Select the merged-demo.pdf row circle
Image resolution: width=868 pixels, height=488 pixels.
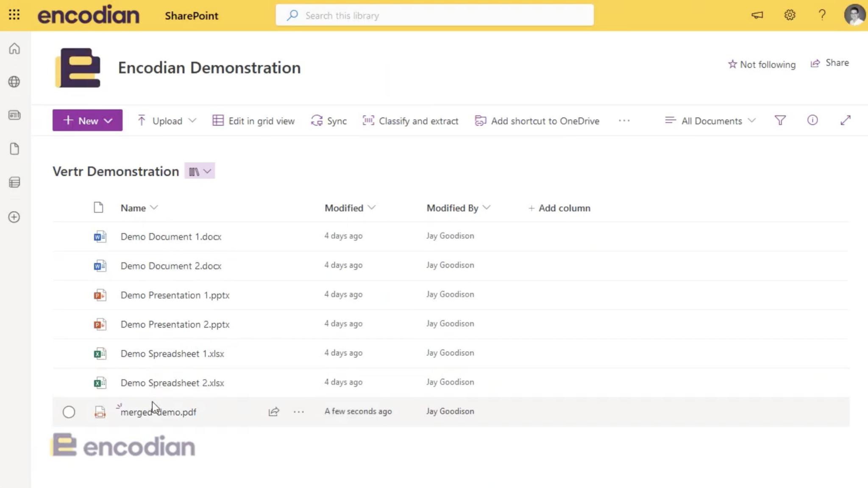click(69, 412)
